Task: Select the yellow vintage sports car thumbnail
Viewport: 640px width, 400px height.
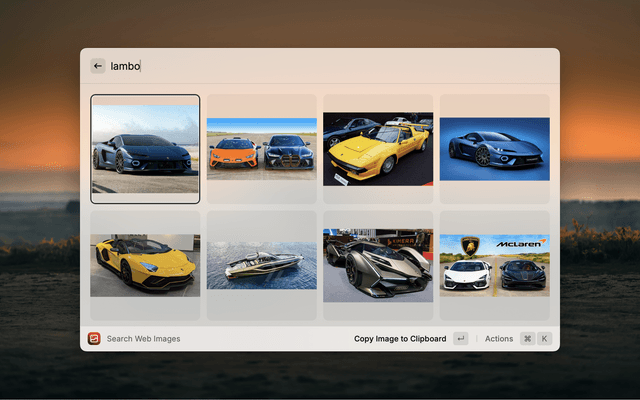Action: click(x=378, y=149)
